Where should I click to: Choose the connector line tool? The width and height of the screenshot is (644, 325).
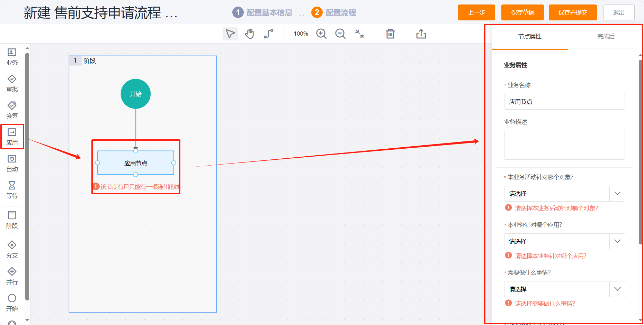(x=268, y=34)
